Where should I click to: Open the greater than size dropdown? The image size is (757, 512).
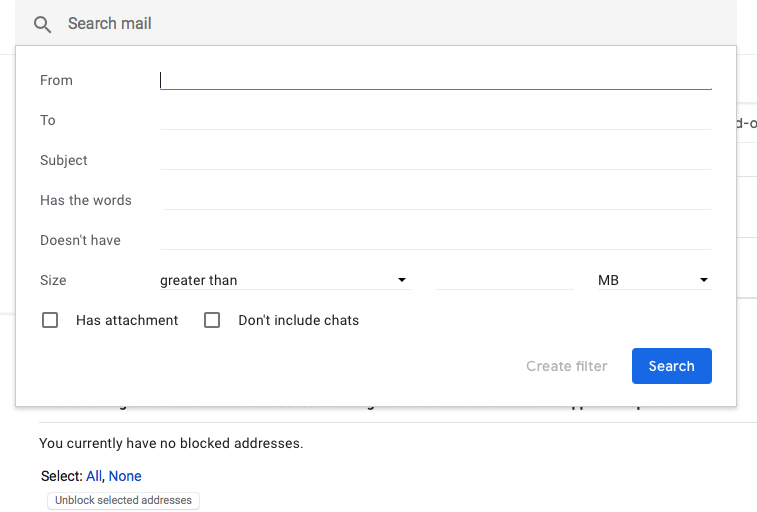pyautogui.click(x=285, y=280)
